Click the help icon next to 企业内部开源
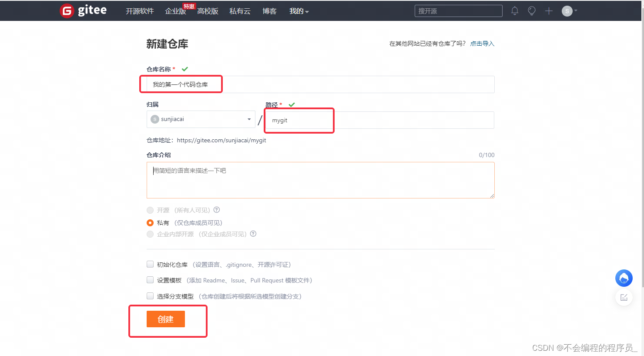 tap(253, 234)
